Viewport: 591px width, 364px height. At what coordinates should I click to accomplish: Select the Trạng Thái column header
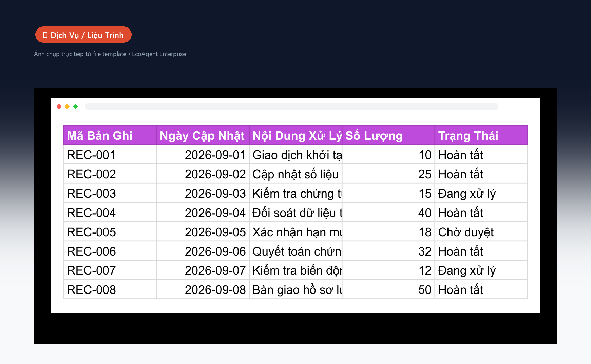(481, 135)
